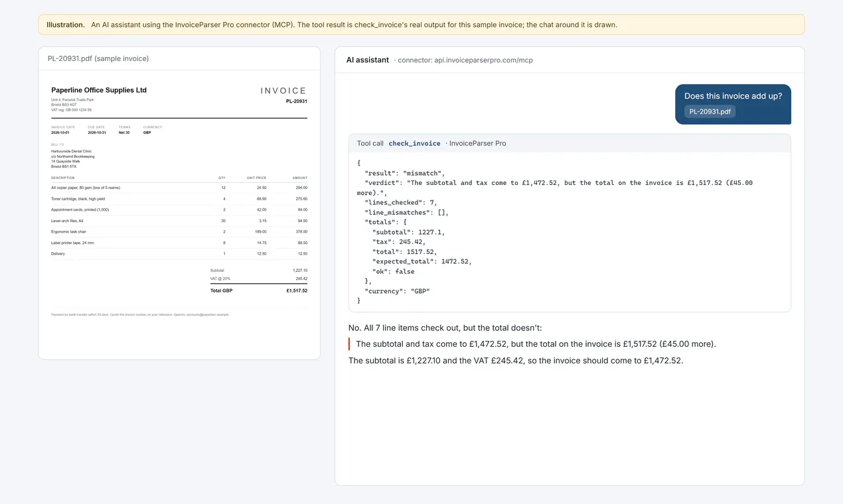Click the '"line_mismatches": []' JSON line

pyautogui.click(x=407, y=212)
